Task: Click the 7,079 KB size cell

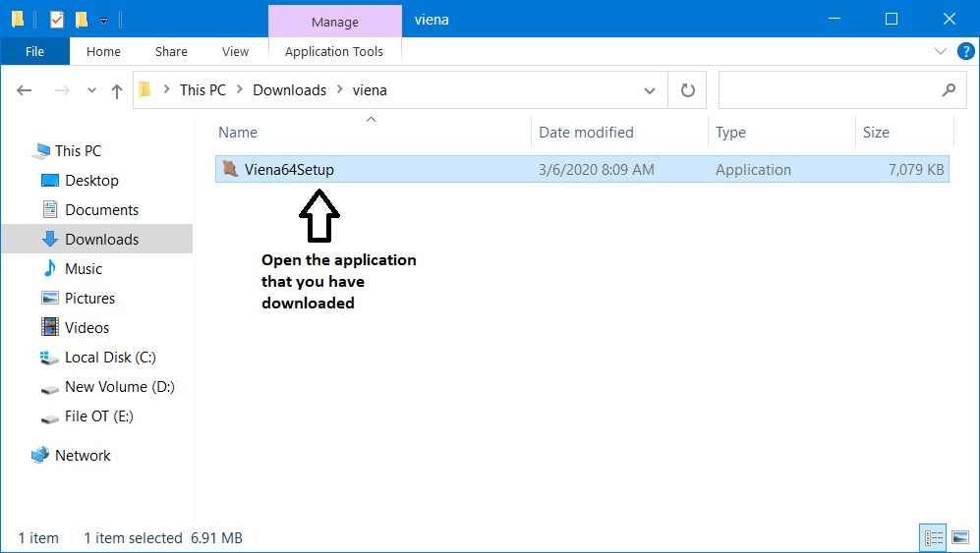Action: point(916,169)
